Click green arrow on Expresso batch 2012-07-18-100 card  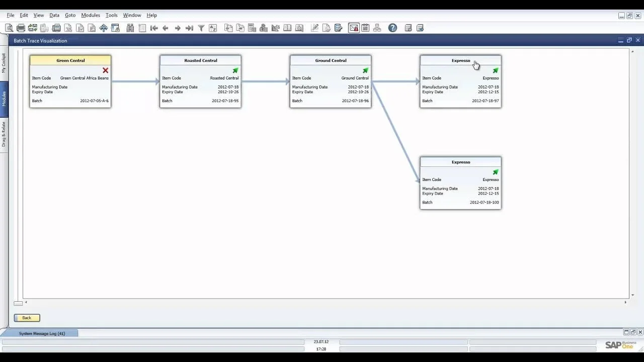(496, 172)
